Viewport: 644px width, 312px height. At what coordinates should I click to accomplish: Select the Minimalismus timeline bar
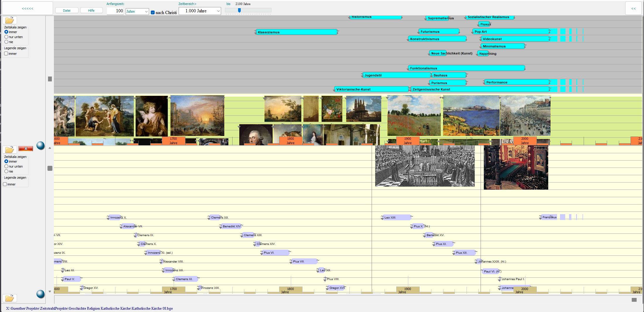[503, 46]
